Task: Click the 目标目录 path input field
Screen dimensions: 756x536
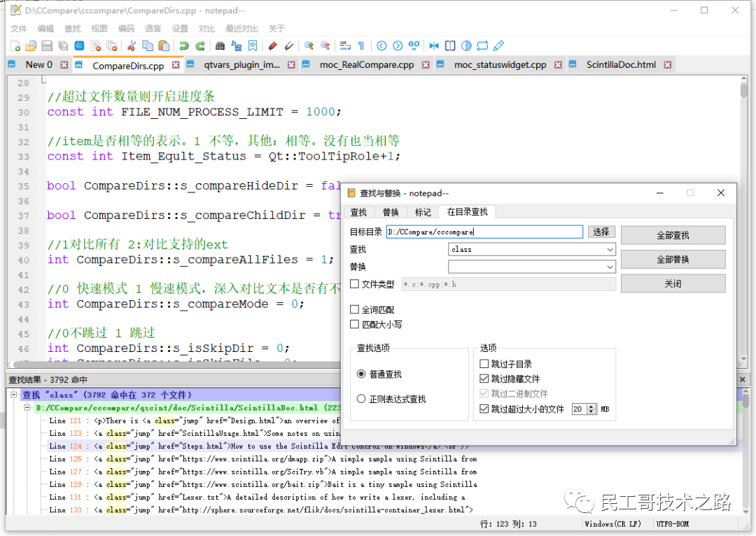Action: 484,232
